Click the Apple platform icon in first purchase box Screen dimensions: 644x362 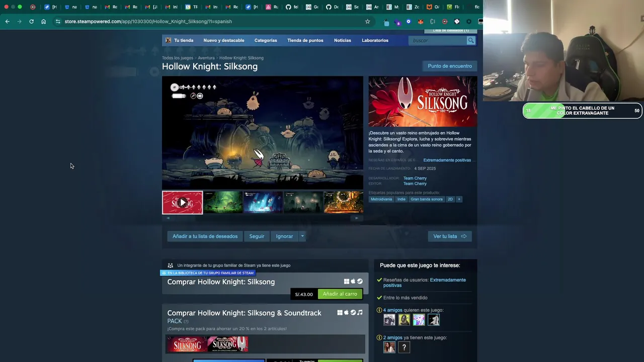(353, 282)
